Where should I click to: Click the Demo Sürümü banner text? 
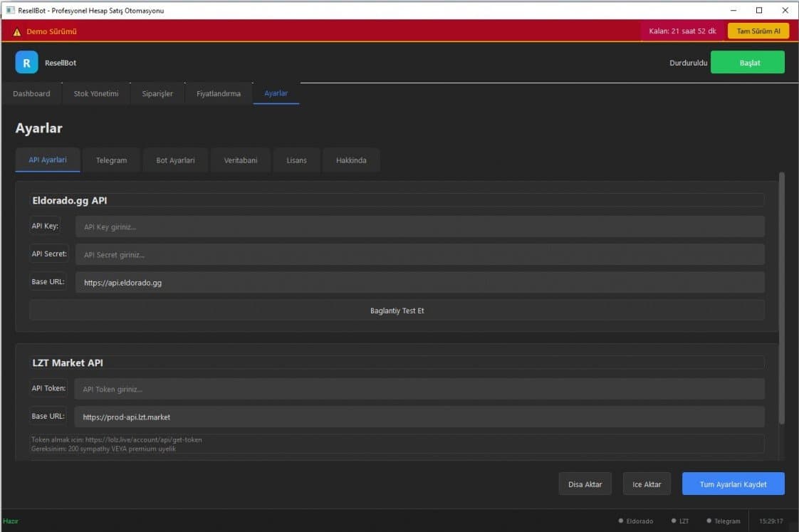pos(51,31)
